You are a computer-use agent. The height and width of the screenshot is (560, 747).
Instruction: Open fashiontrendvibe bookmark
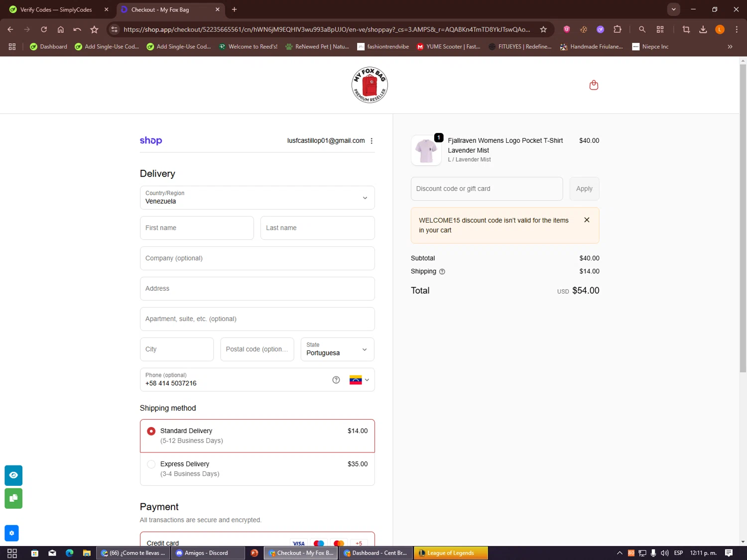point(383,46)
